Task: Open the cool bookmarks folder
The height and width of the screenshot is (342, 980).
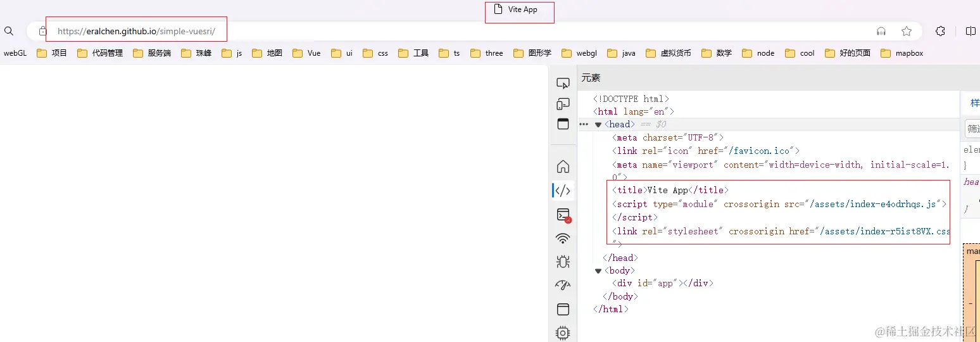Action: (x=800, y=53)
